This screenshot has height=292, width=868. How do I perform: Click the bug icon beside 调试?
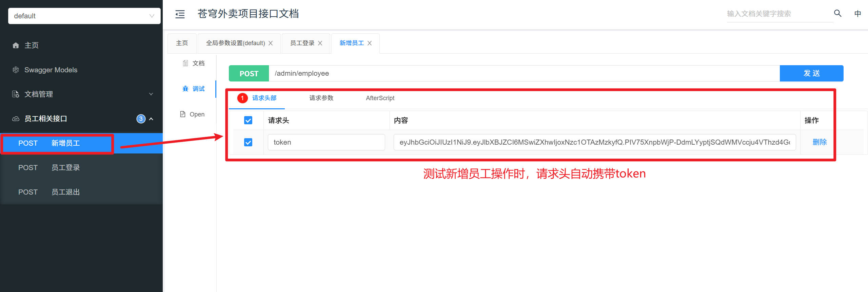pyautogui.click(x=185, y=89)
